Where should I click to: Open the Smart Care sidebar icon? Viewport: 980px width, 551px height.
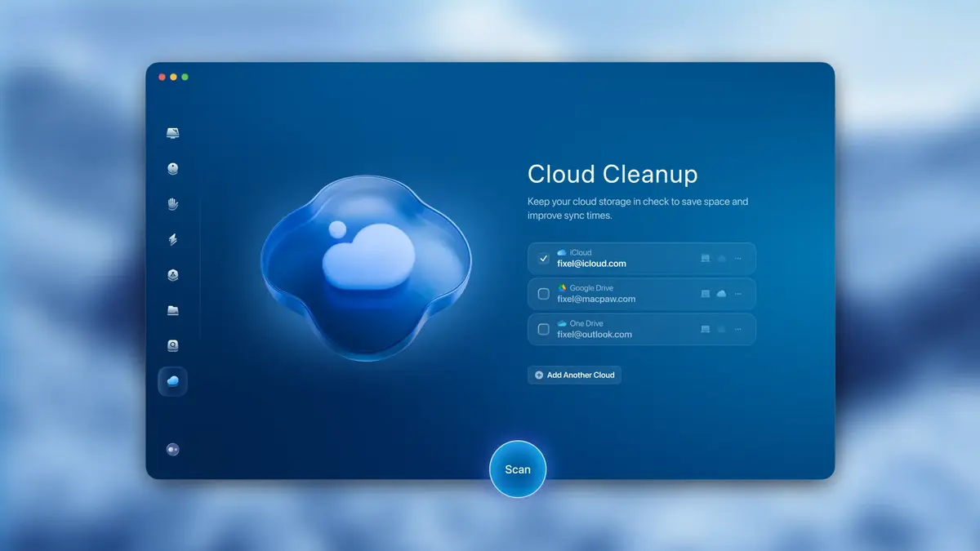(x=172, y=132)
